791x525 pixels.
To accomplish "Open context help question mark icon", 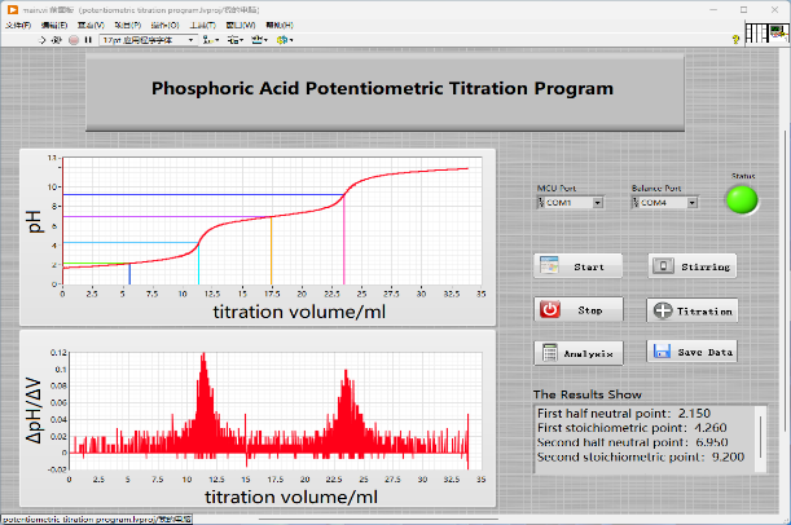I will coord(735,39).
